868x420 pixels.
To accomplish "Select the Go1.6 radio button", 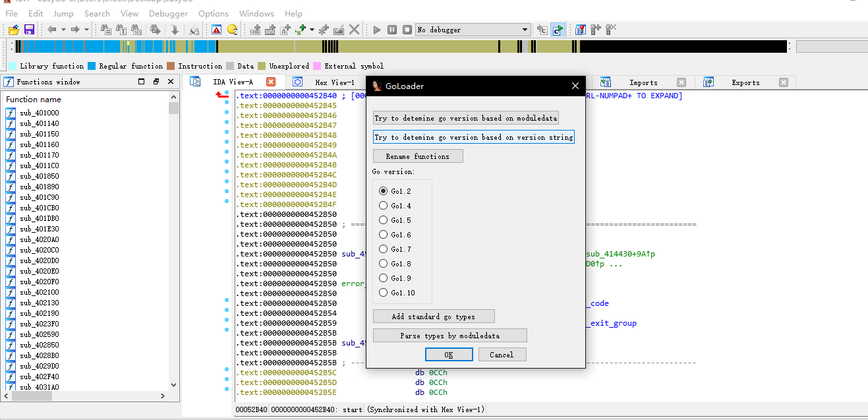I will click(x=383, y=235).
